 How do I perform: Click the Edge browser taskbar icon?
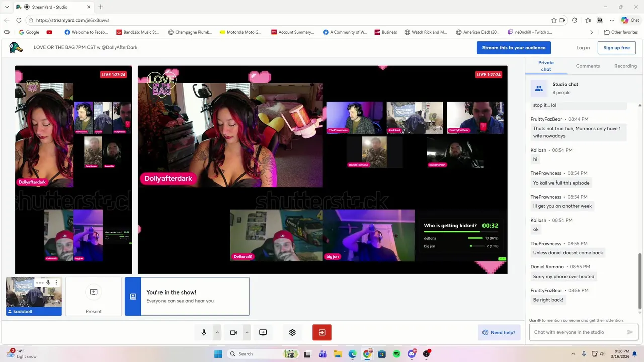tap(352, 354)
